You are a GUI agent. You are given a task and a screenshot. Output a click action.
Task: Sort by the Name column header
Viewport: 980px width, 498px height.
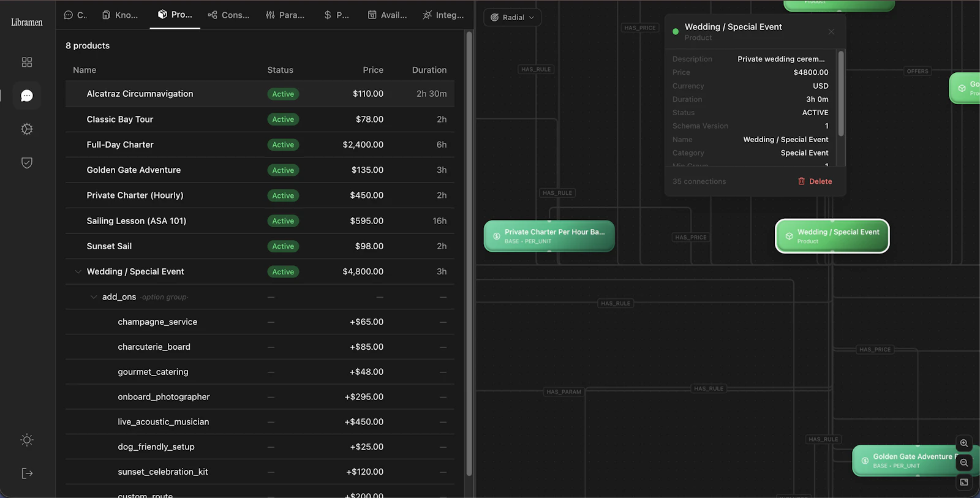point(85,70)
